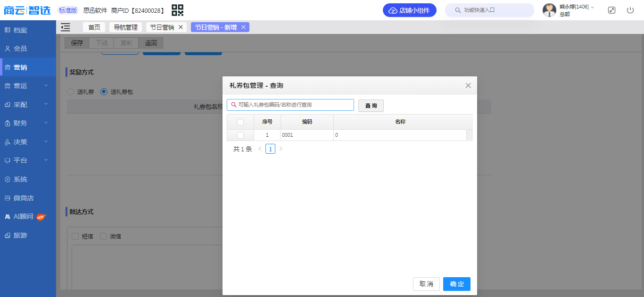Select the 送礼券包 radio option
The image size is (644, 297).
click(104, 91)
